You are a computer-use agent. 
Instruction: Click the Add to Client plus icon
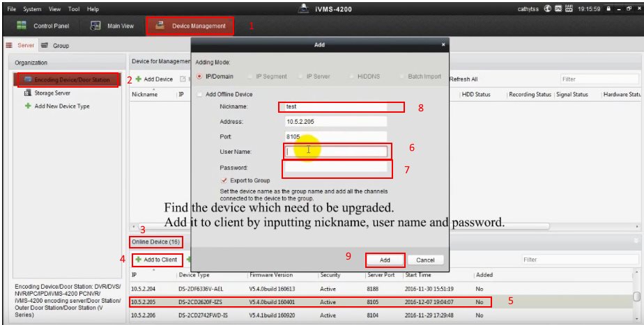pyautogui.click(x=139, y=260)
